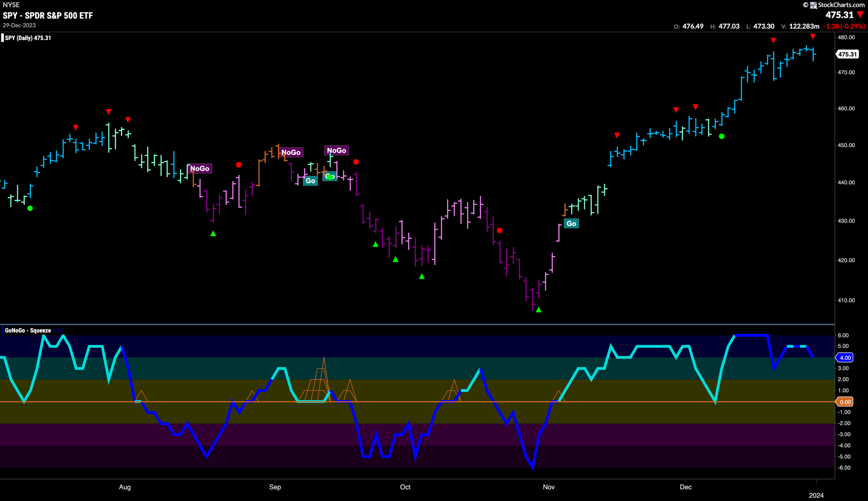868x501 pixels.
Task: Click the Nov label on the time axis
Action: tap(549, 487)
